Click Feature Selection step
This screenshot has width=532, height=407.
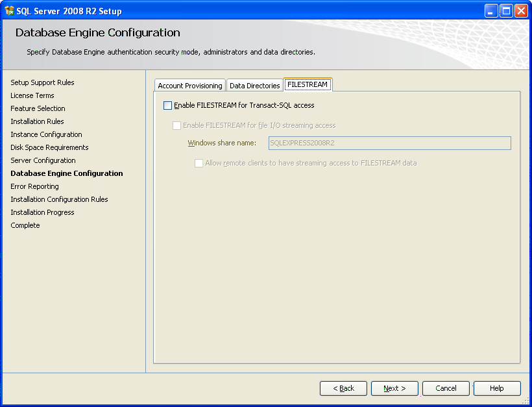coord(38,108)
